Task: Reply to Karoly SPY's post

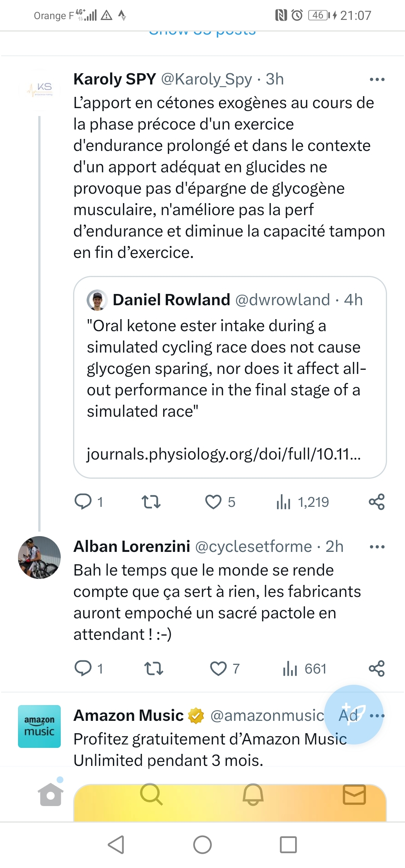Action: tap(83, 502)
